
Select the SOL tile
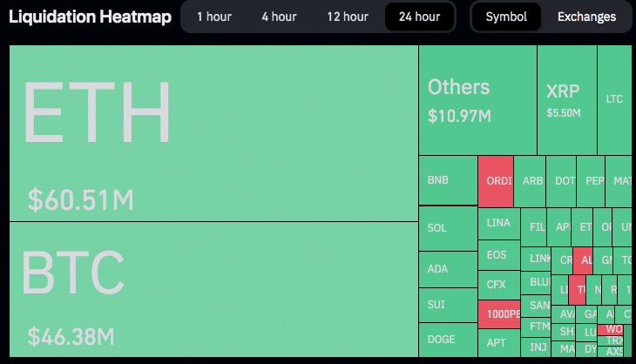[448, 229]
